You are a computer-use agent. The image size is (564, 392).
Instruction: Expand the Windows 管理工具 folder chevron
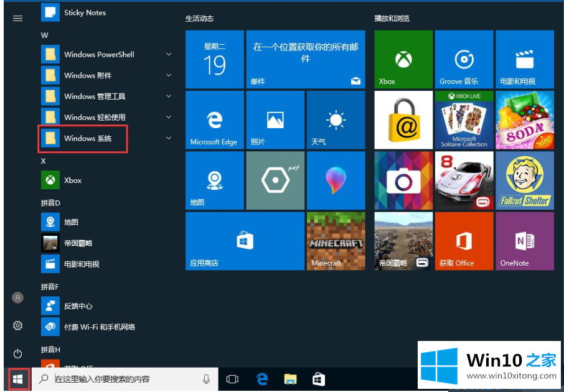[169, 96]
